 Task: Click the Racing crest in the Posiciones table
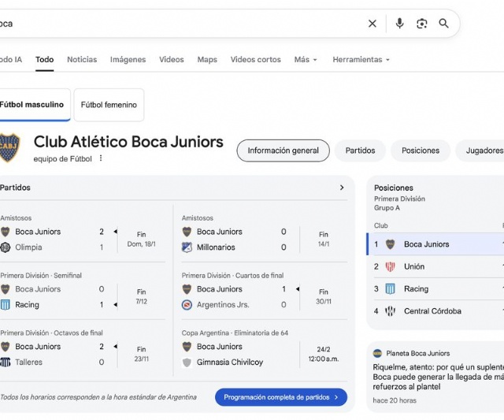pos(390,289)
